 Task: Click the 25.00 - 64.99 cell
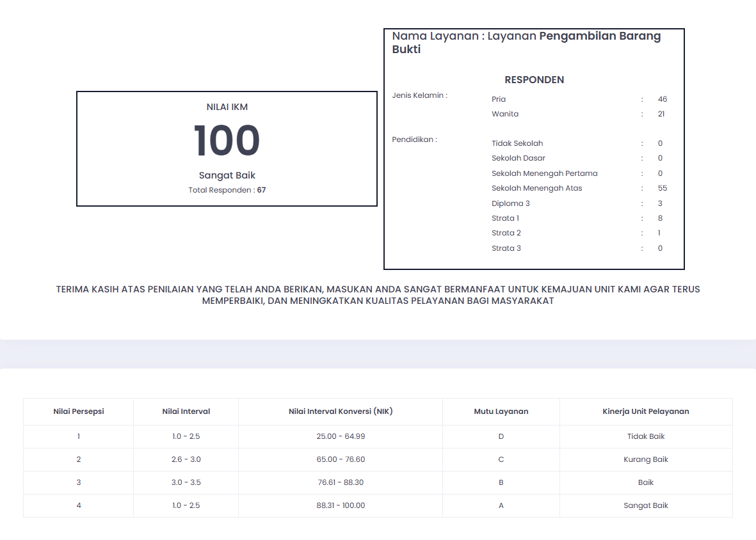341,436
